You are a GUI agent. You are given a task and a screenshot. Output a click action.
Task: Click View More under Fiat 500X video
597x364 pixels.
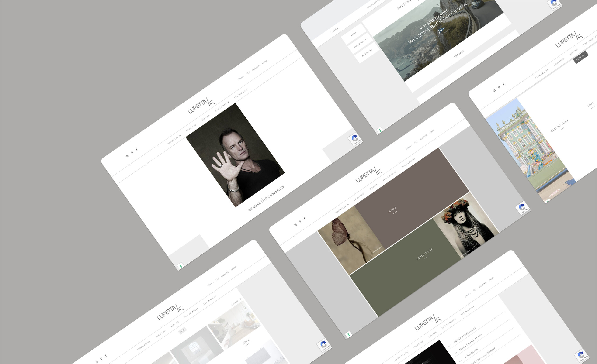coord(459,54)
